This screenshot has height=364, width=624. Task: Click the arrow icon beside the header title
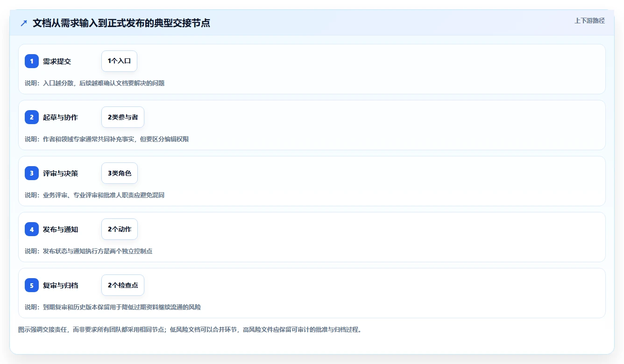click(x=24, y=23)
